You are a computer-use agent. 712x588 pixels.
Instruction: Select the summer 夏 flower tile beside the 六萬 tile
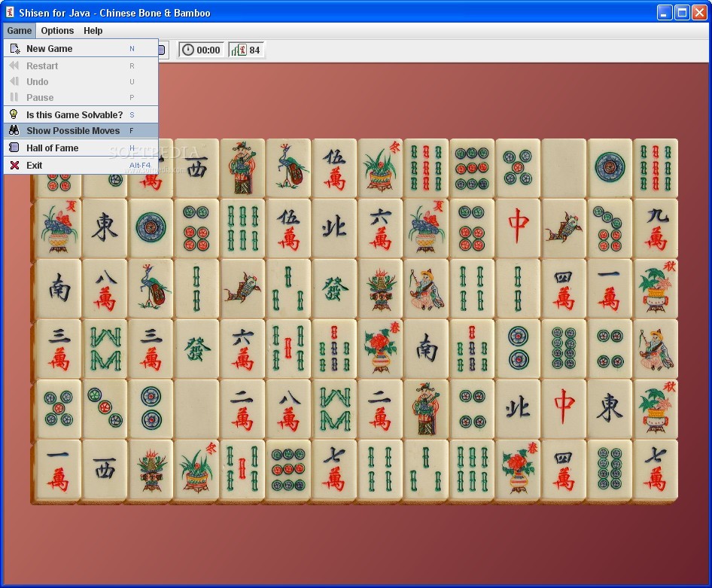click(426, 228)
